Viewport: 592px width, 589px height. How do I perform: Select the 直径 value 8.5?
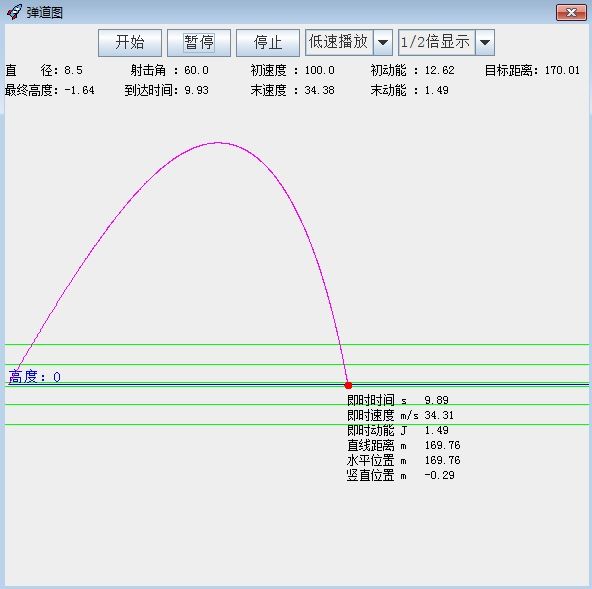point(73,70)
